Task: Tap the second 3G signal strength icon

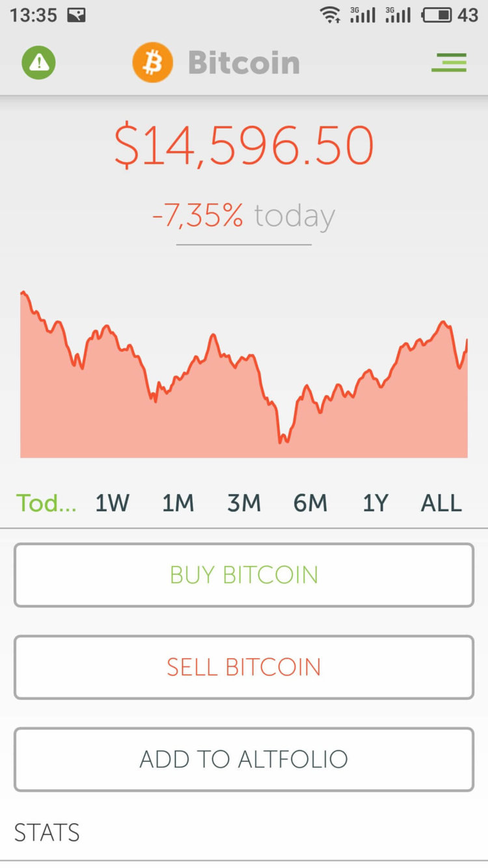Action: pos(398,15)
